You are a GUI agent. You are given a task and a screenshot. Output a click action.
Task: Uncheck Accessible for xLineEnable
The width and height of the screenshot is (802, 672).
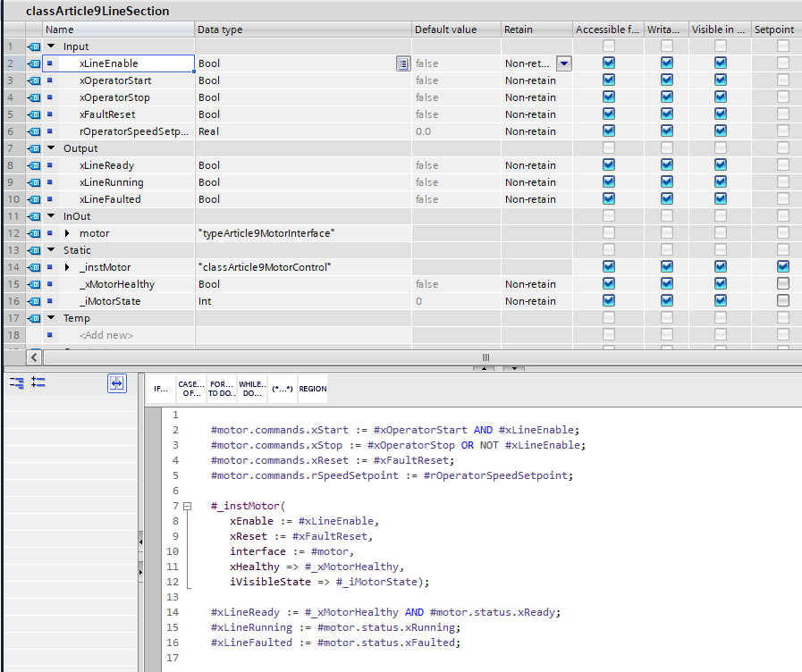(609, 63)
